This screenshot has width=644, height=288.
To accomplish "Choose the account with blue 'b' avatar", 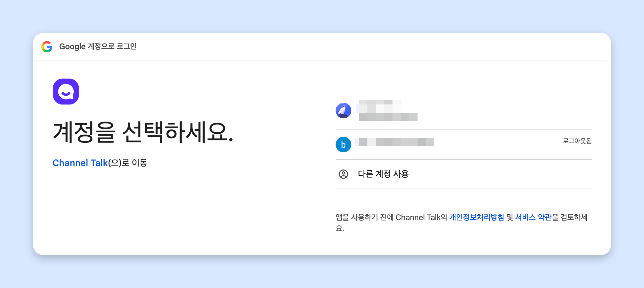I will 463,144.
